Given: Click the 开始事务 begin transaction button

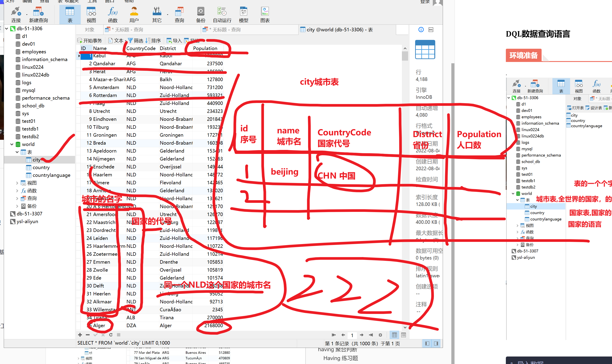Looking at the screenshot, I should [90, 41].
